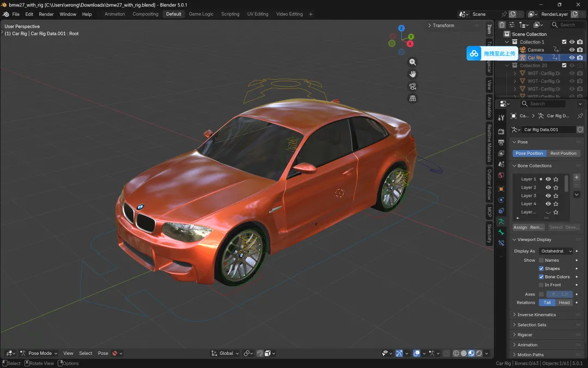Open the Display As Octahedral dropdown
Viewport: 588px width, 368px height.
(556, 251)
